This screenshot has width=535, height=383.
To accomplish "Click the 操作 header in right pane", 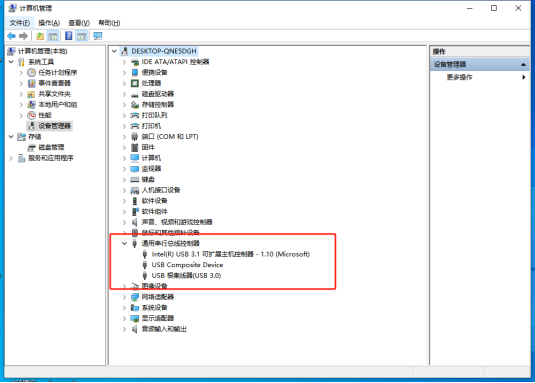I will click(x=439, y=52).
